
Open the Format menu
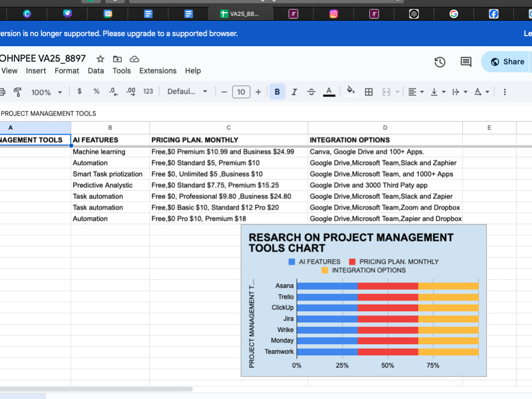pyautogui.click(x=67, y=71)
